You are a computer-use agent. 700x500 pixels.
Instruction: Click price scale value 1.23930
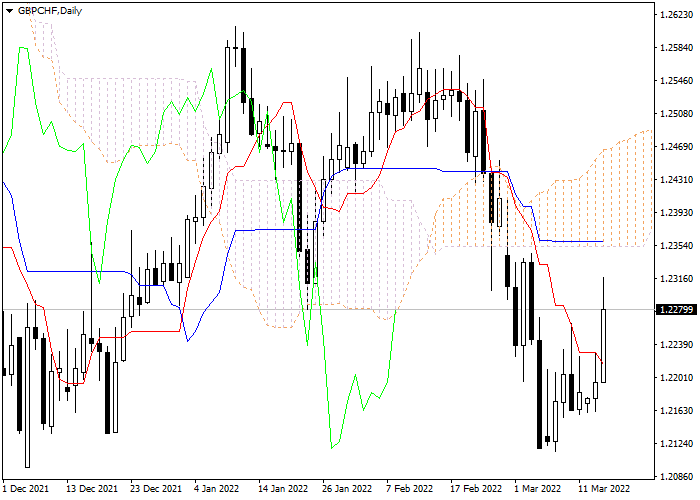coord(676,213)
